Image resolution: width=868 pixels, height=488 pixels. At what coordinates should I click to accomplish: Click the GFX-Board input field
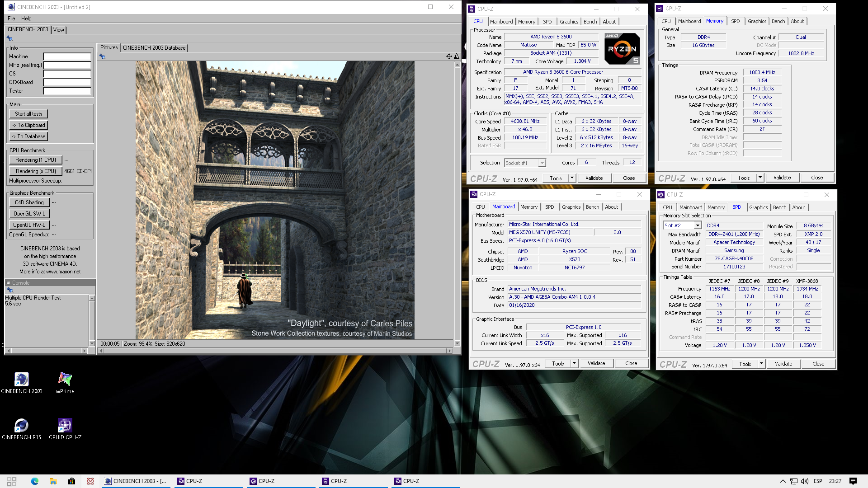click(67, 82)
